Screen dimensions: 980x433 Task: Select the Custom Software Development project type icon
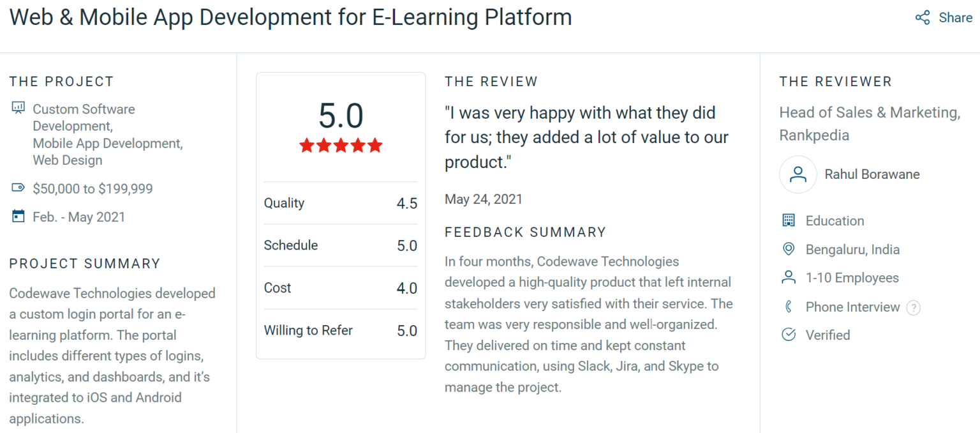[x=19, y=107]
